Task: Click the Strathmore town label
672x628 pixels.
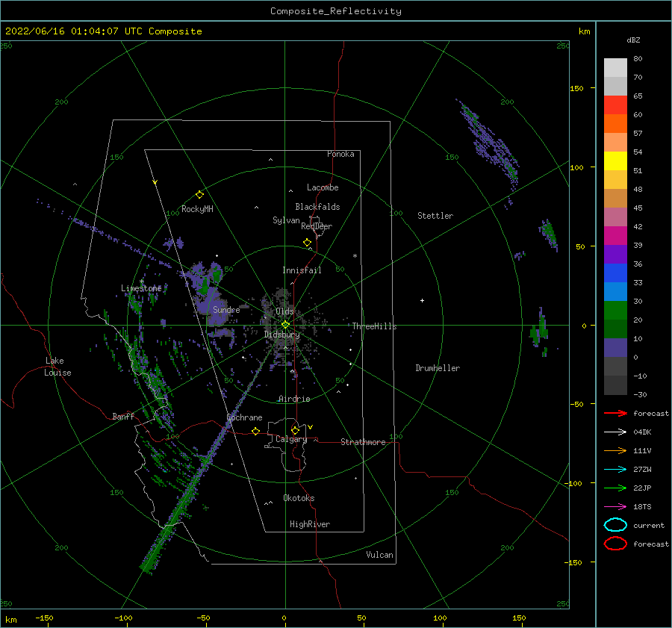Action: [x=363, y=442]
